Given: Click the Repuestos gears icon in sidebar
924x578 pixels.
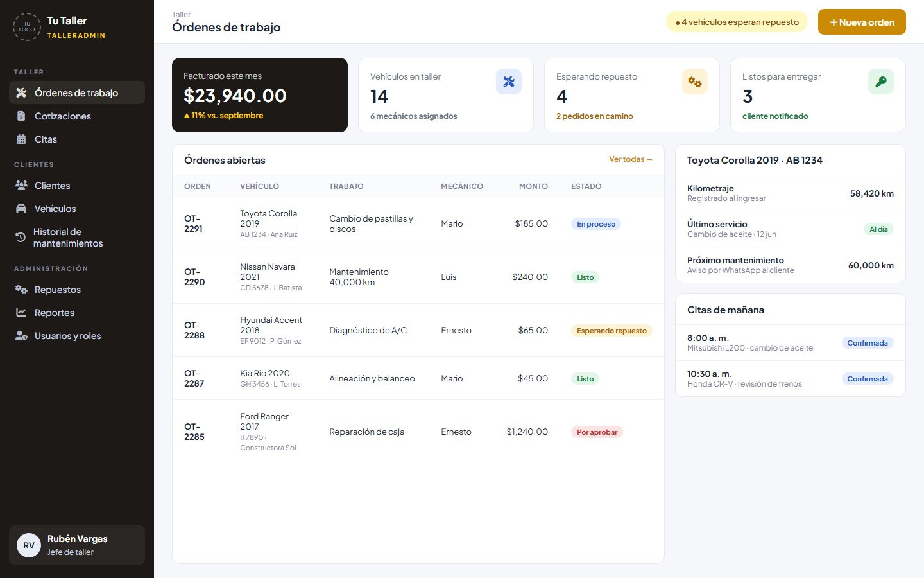Looking at the screenshot, I should tap(21, 289).
